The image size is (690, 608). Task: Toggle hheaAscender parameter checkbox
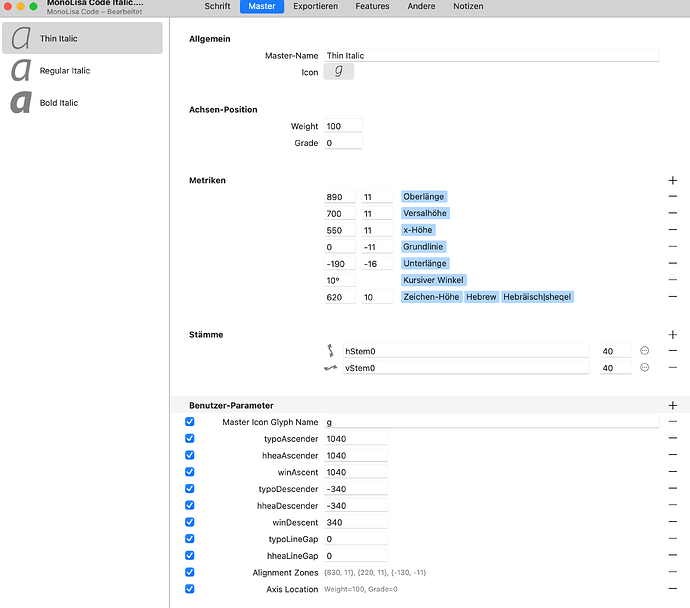(190, 455)
